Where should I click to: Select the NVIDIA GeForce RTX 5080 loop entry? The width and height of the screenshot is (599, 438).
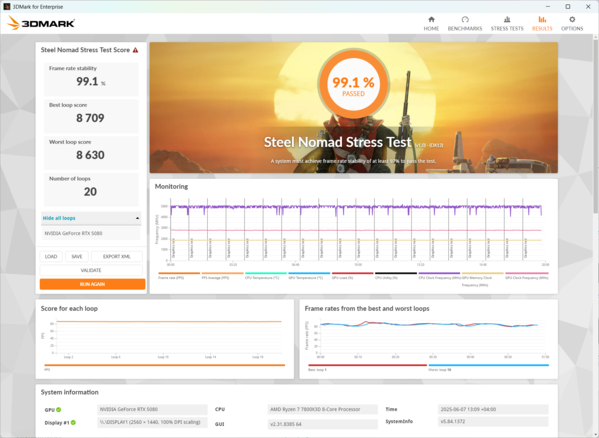click(x=91, y=233)
